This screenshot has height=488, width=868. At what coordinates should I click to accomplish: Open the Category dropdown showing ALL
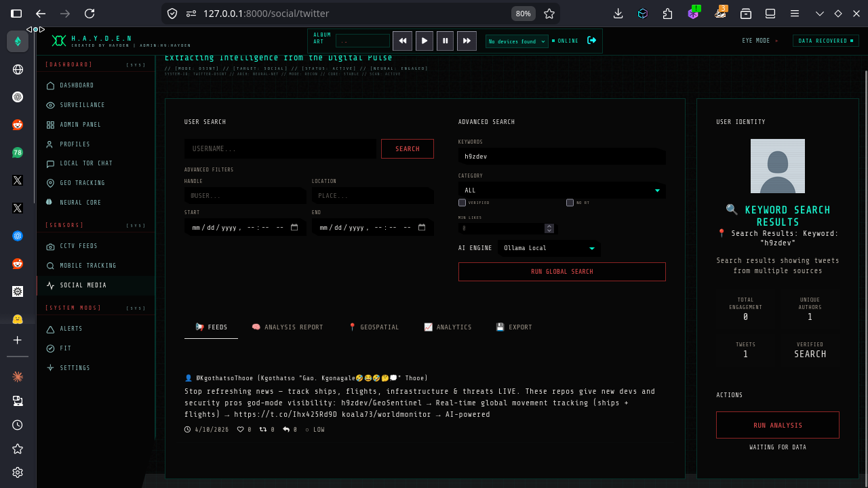coord(561,190)
